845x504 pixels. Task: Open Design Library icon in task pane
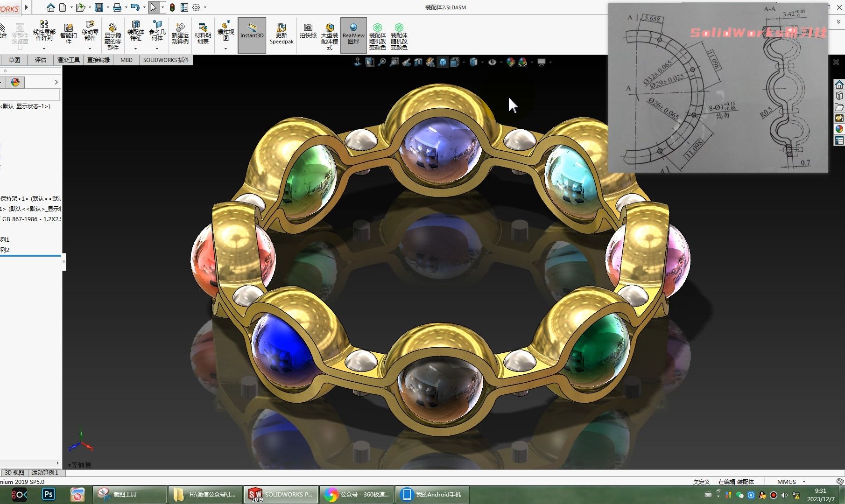[x=839, y=96]
